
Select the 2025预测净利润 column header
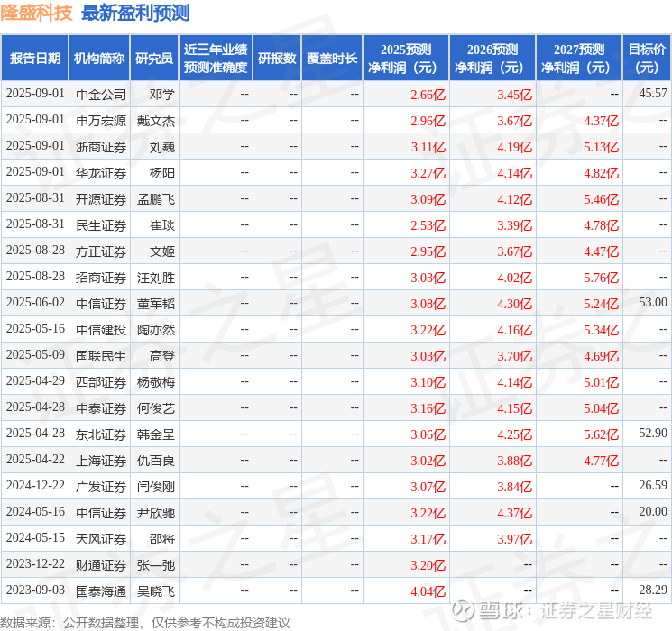point(406,59)
